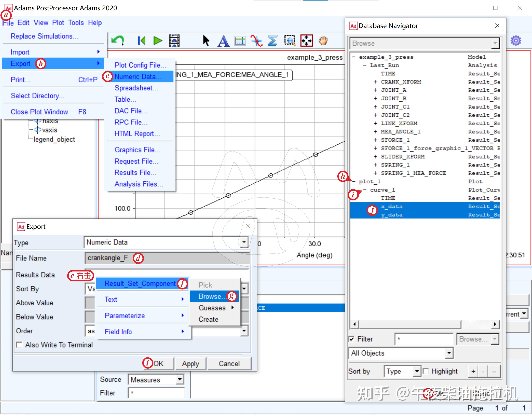Screen dimensions: 532x415
Task: Expand the CRANK_XFORM tree node
Action: [375, 82]
